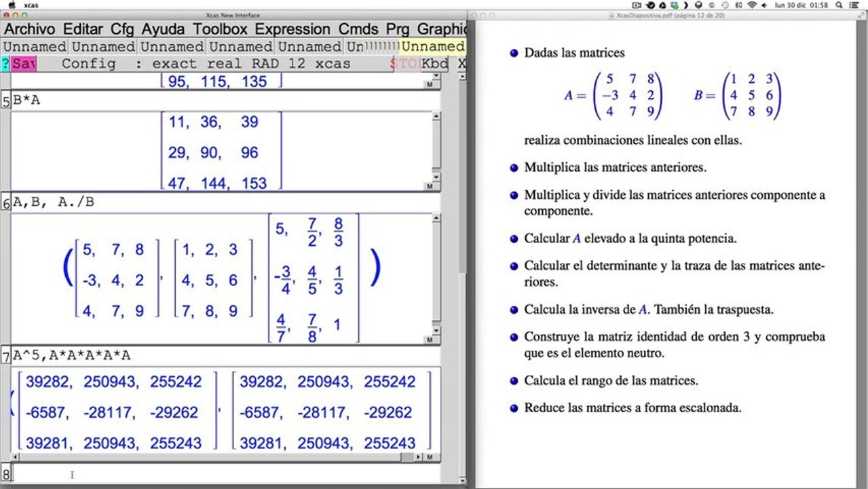Image resolution: width=868 pixels, height=489 pixels.
Task: Click the pink Save button
Action: [24, 64]
